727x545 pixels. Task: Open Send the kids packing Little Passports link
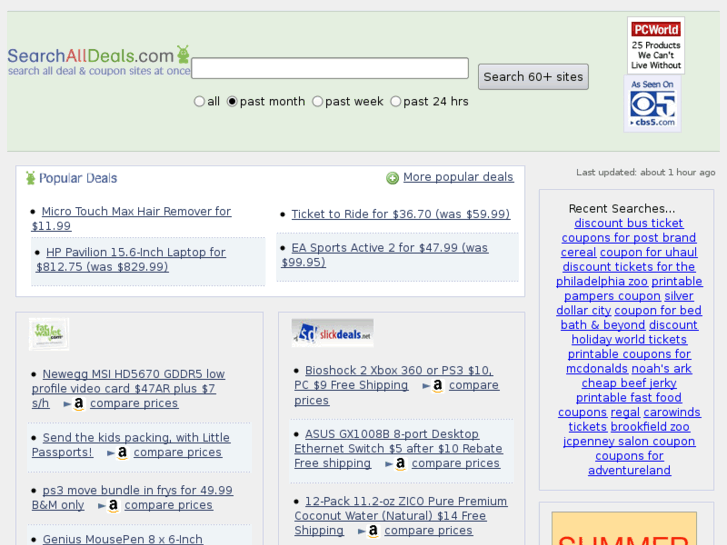tap(131, 445)
